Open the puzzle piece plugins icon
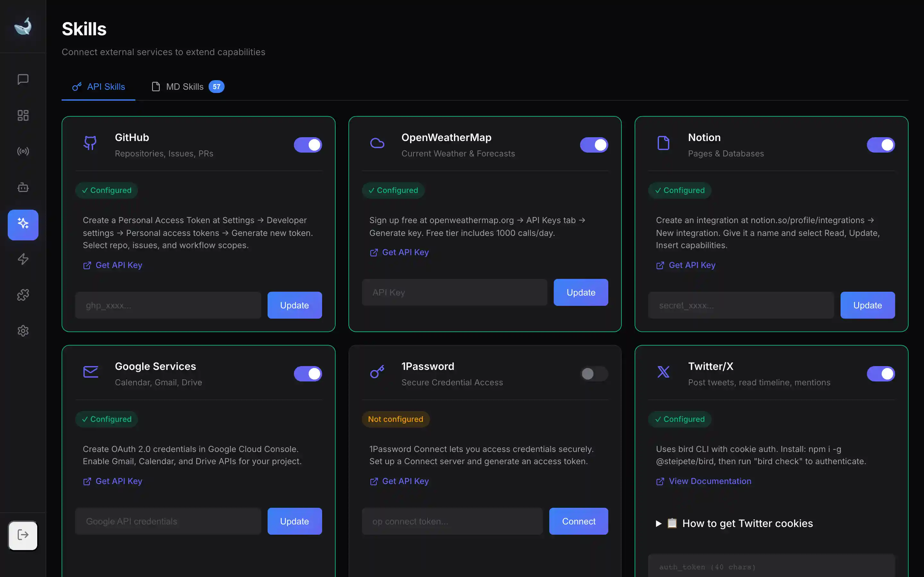The height and width of the screenshot is (577, 924). [x=23, y=295]
